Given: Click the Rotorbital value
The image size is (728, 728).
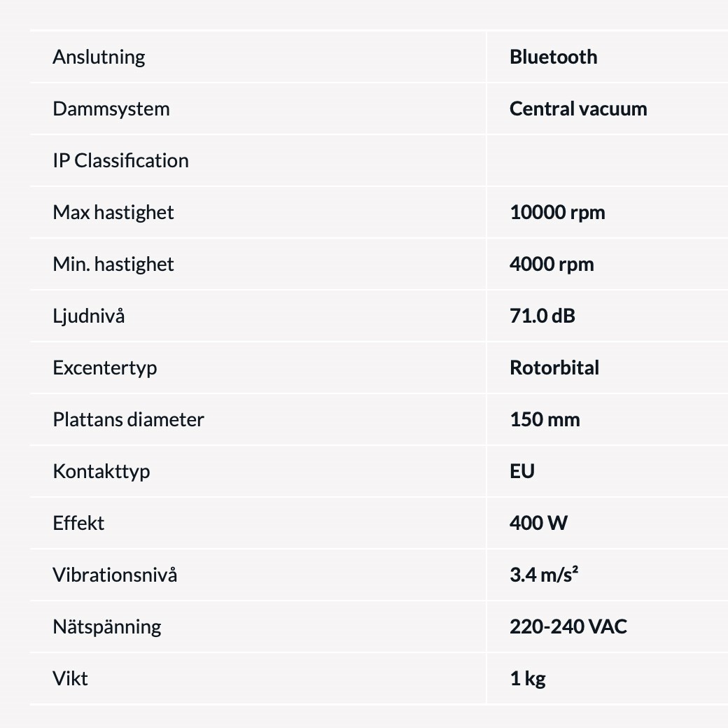Looking at the screenshot, I should (x=554, y=367).
